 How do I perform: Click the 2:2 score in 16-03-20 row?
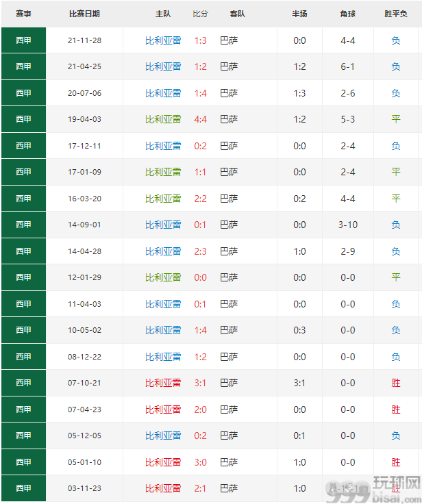pyautogui.click(x=200, y=199)
